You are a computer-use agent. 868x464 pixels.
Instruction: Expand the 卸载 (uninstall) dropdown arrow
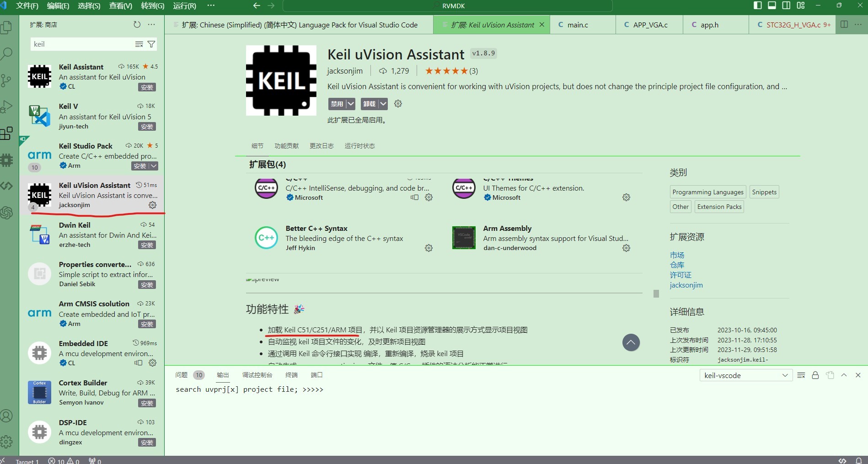(383, 104)
